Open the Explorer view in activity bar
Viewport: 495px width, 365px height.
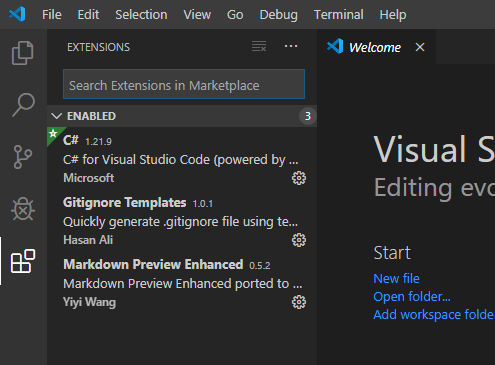(23, 53)
